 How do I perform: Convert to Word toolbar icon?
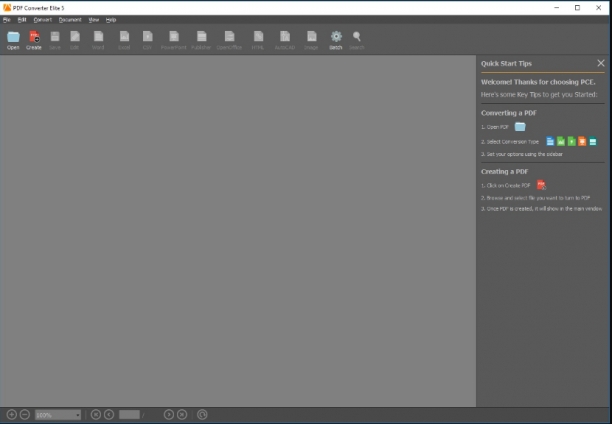pos(98,40)
